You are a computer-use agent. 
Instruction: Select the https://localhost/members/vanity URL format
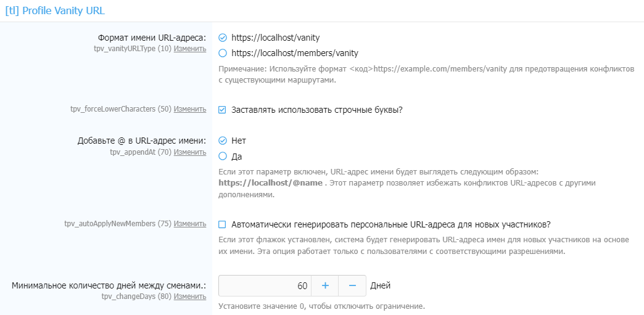coord(223,53)
